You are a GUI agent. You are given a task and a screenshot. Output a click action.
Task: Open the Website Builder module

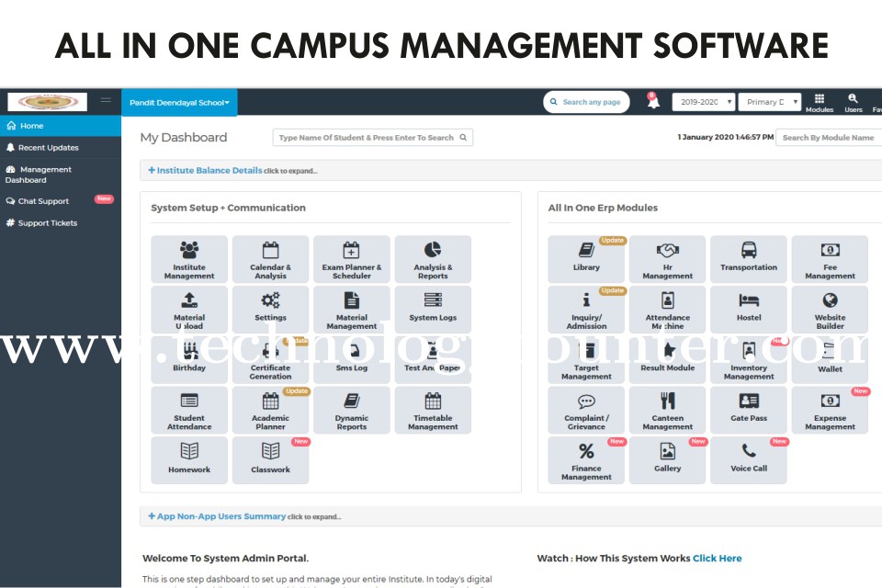click(831, 309)
